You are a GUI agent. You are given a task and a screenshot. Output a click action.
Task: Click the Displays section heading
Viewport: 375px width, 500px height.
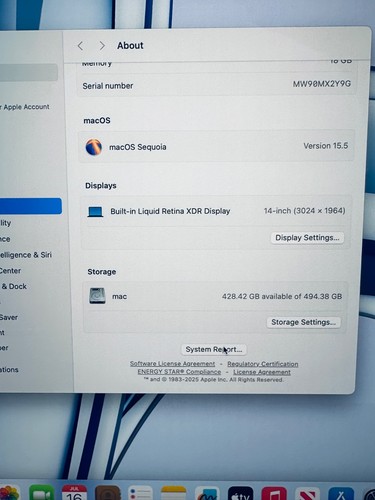point(101,186)
